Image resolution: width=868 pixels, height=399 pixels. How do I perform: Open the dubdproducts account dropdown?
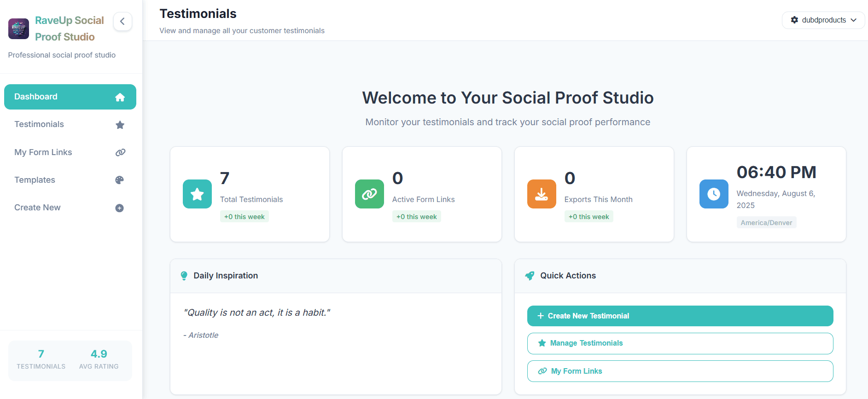pos(823,20)
